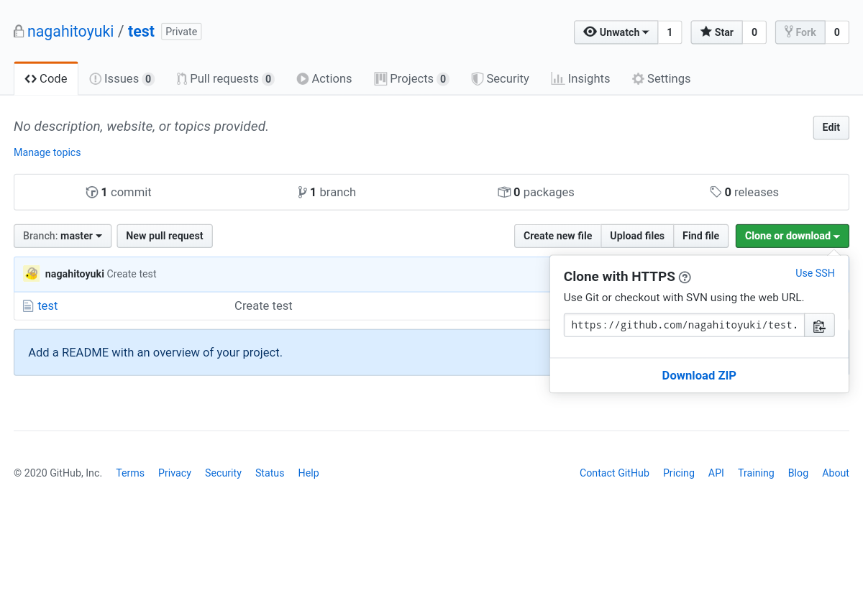
Task: Open the Issues tab
Action: [x=122, y=79]
